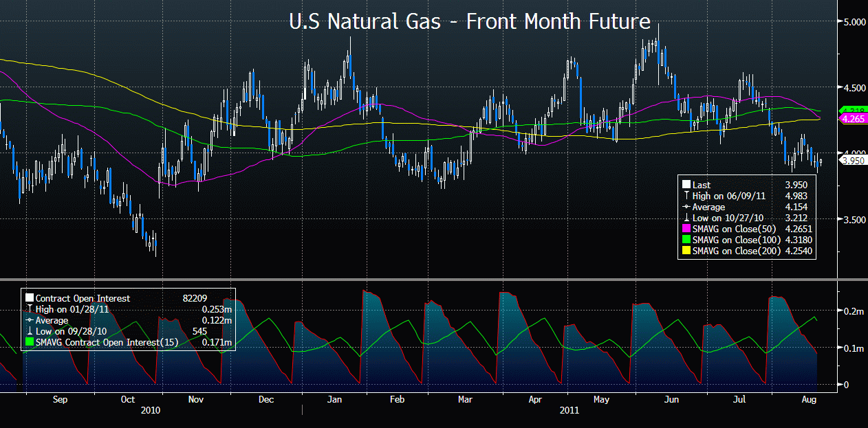Click the gray divider between chart panes
This screenshot has height=428, width=868.
pyautogui.click(x=418, y=279)
